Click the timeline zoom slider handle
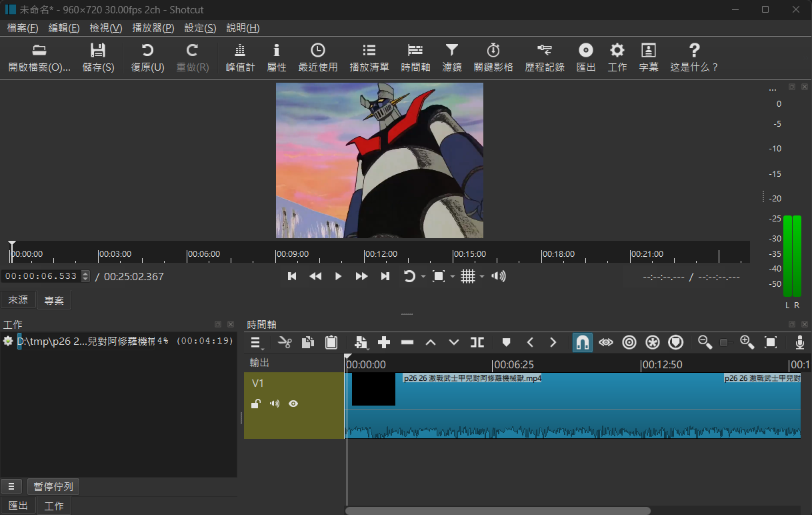Image resolution: width=812 pixels, height=515 pixels. pos(724,342)
